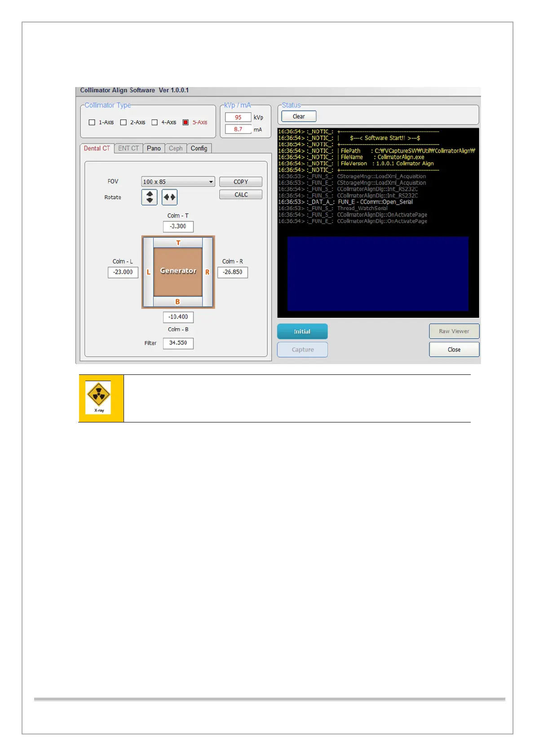535x756 pixels.
Task: Click the Generator center block
Action: 178,271
